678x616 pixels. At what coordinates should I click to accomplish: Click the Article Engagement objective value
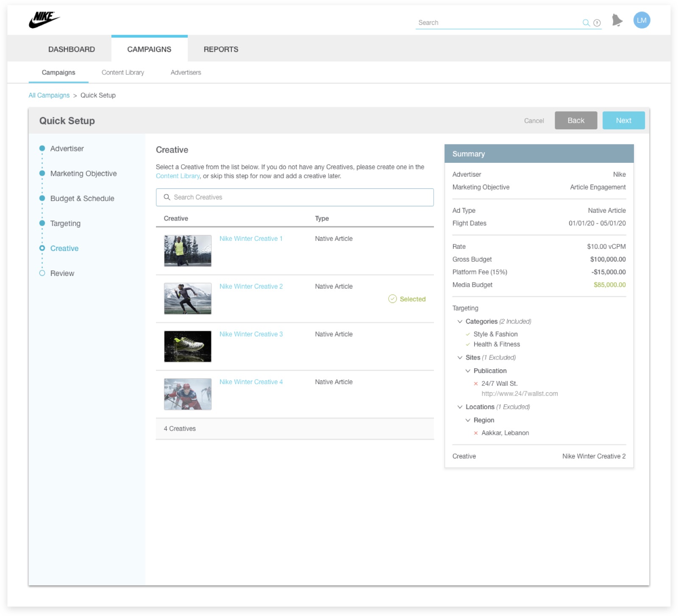pyautogui.click(x=598, y=187)
